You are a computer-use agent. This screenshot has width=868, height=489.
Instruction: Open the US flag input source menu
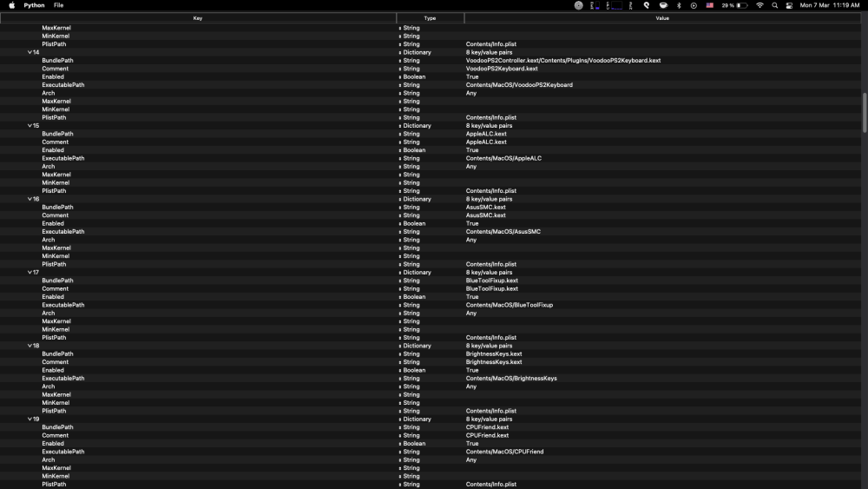tap(710, 5)
